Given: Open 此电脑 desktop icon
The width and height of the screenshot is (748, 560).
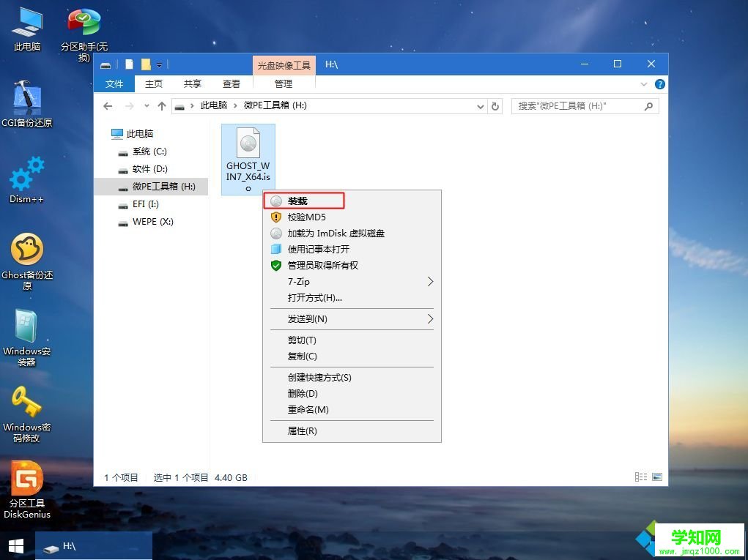Looking at the screenshot, I should 26,22.
